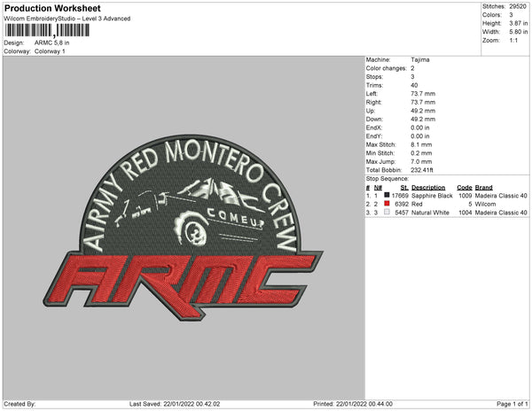Click the "Wilcom" brand cell
532x411 pixels.
[x=485, y=204]
